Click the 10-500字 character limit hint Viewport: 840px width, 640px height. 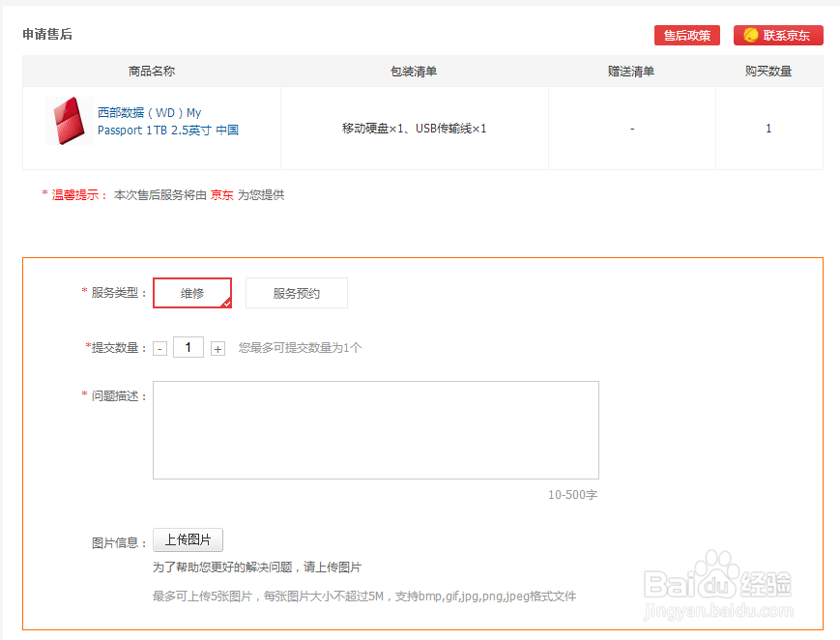pyautogui.click(x=572, y=495)
